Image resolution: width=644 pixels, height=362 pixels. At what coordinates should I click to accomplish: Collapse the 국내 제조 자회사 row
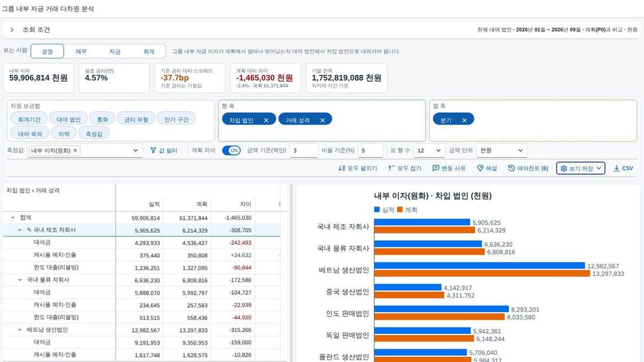pos(19,230)
